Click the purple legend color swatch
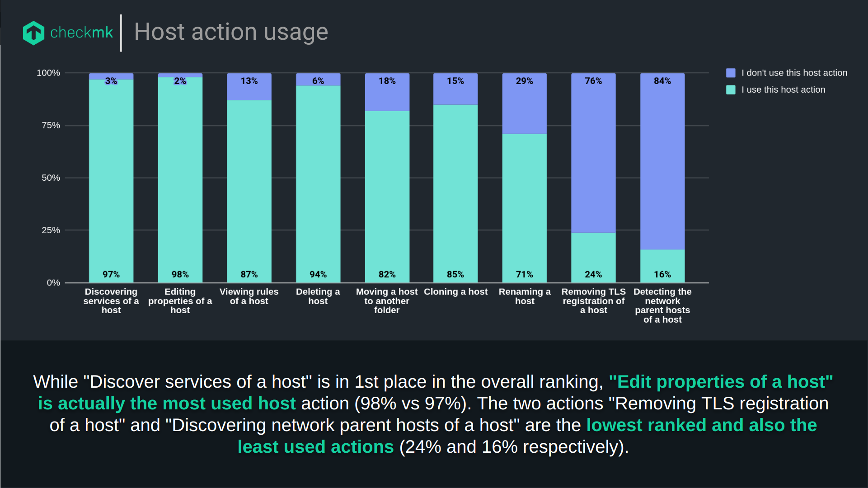The image size is (868, 488). point(730,73)
